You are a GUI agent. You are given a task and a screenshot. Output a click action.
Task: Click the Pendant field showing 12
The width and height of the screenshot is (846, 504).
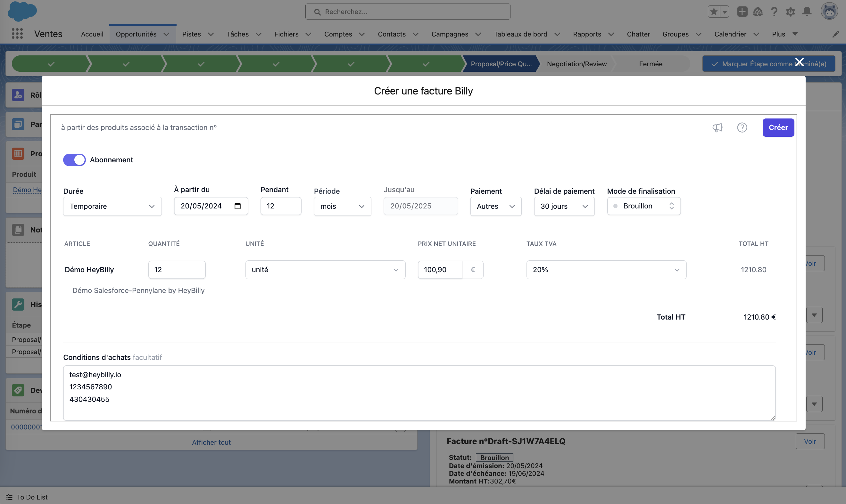pos(281,206)
